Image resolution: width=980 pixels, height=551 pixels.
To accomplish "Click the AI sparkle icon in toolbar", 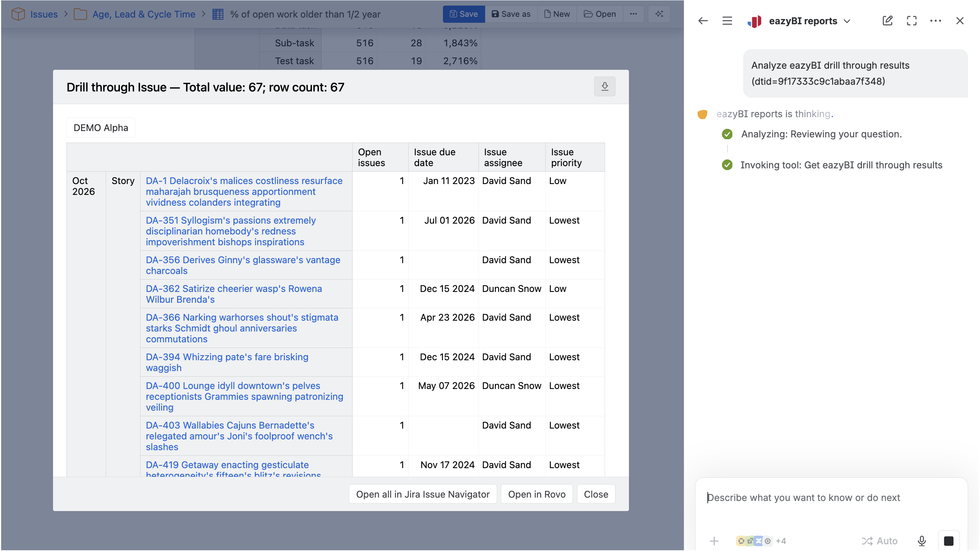I will [x=659, y=14].
